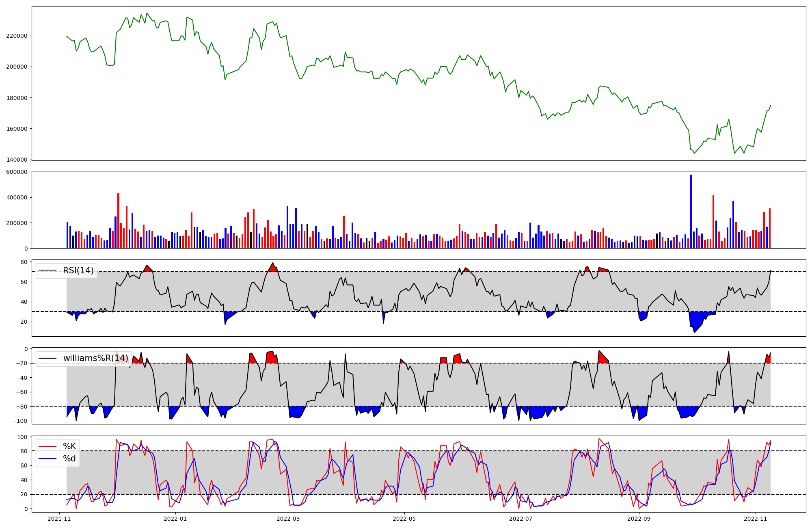Click the 140000 price axis tick label

pyautogui.click(x=17, y=160)
